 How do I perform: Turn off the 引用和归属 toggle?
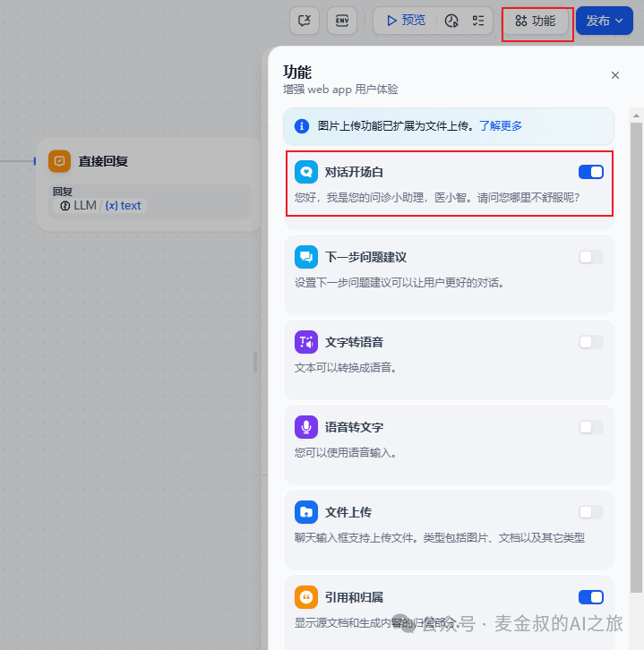tap(591, 597)
